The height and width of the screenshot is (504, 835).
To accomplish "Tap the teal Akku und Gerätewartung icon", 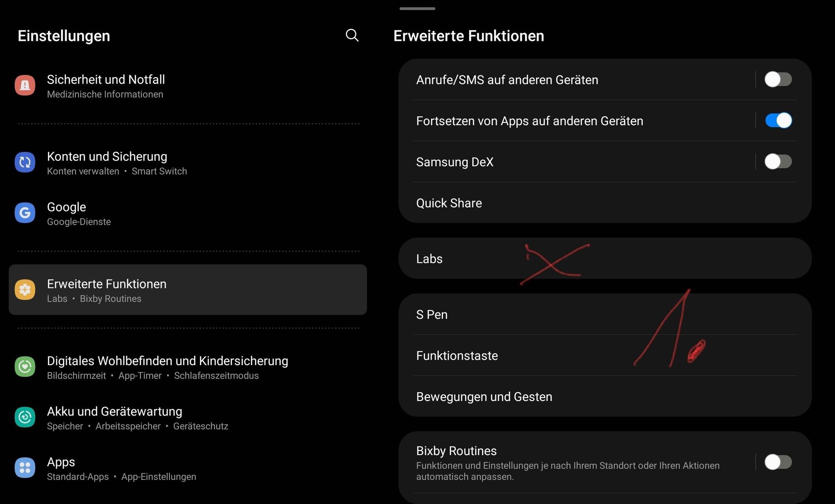I will click(25, 417).
